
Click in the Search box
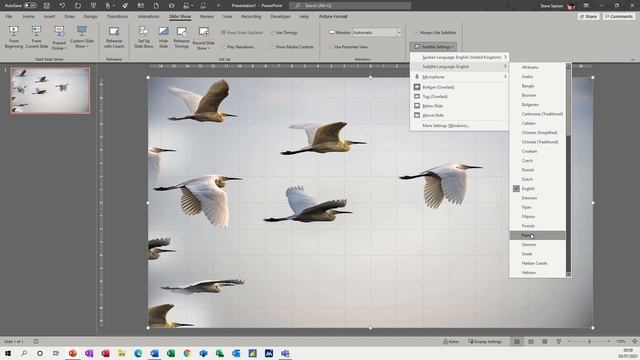coord(350,5)
